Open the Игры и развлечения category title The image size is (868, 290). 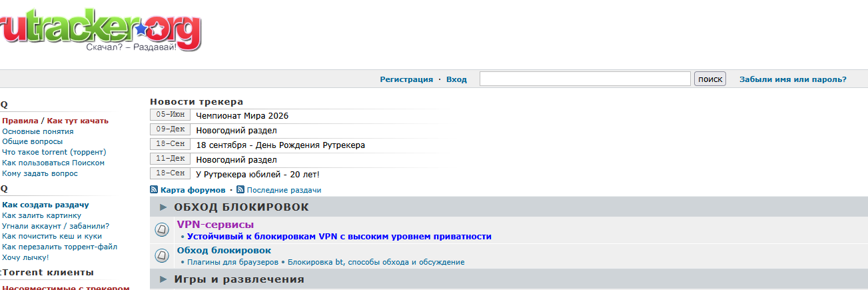(239, 279)
